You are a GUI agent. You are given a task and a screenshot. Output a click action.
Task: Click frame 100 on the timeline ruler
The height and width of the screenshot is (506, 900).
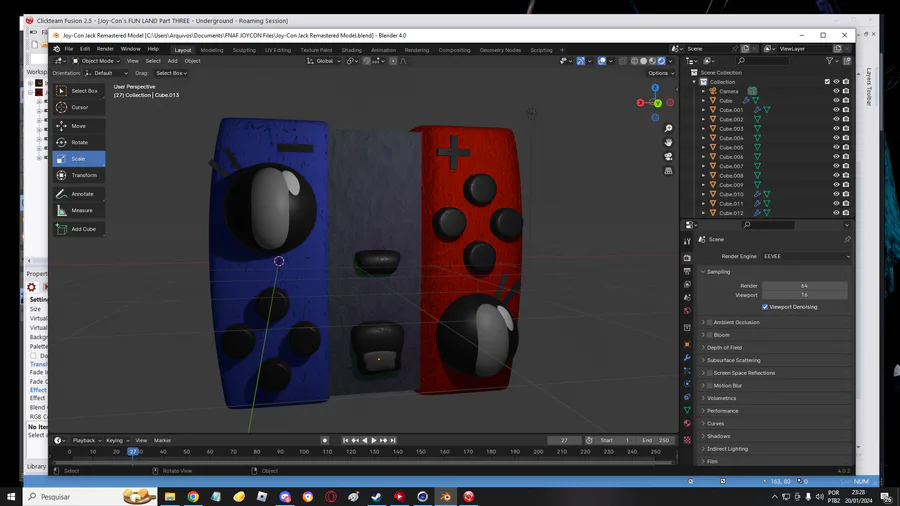(304, 452)
